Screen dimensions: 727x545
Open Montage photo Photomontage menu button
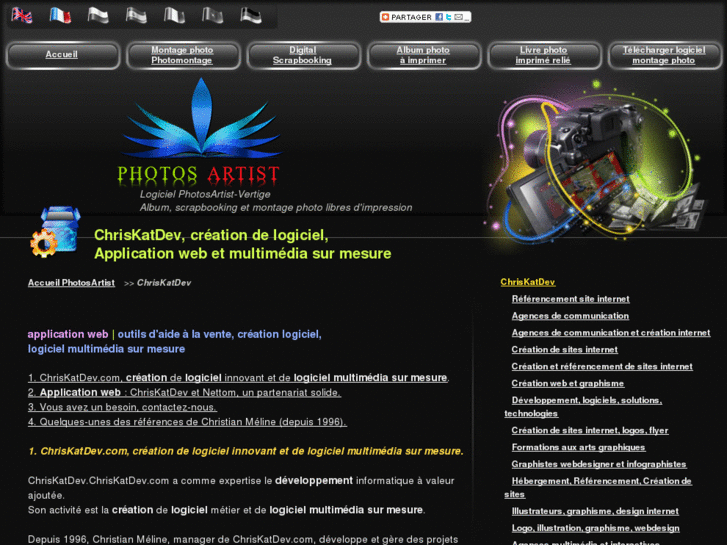[x=183, y=55]
